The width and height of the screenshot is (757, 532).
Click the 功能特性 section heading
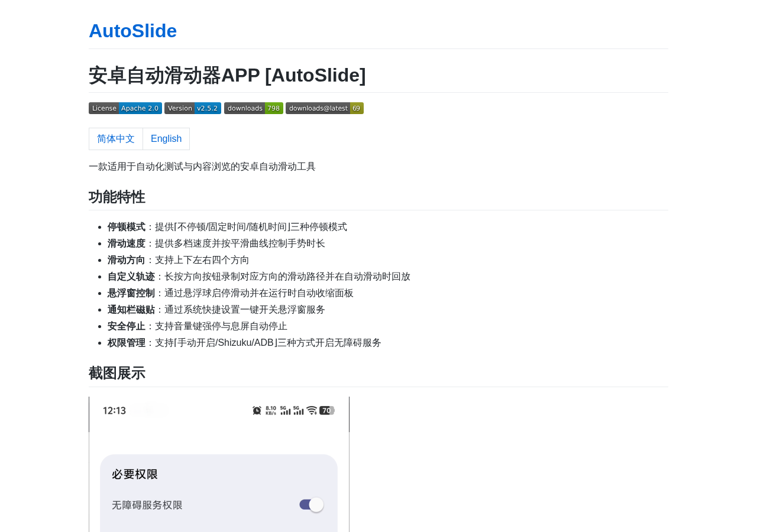(117, 197)
